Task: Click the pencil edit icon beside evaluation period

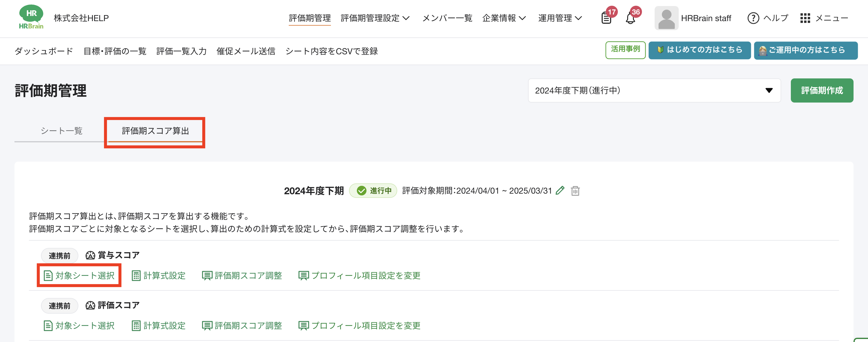Action: tap(560, 191)
